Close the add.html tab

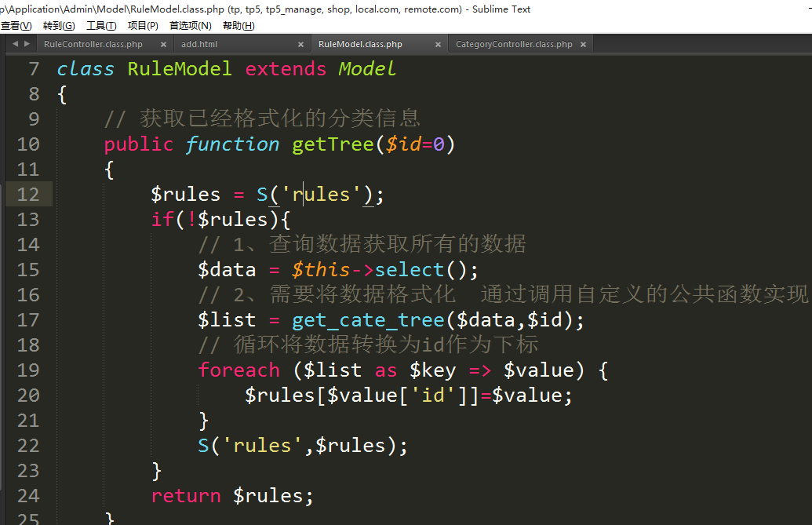(x=300, y=45)
